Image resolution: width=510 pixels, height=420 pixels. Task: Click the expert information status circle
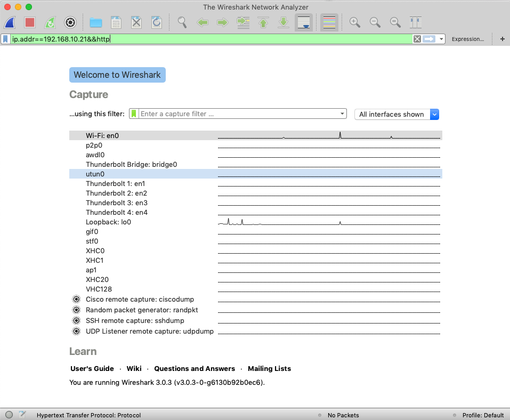[9, 415]
